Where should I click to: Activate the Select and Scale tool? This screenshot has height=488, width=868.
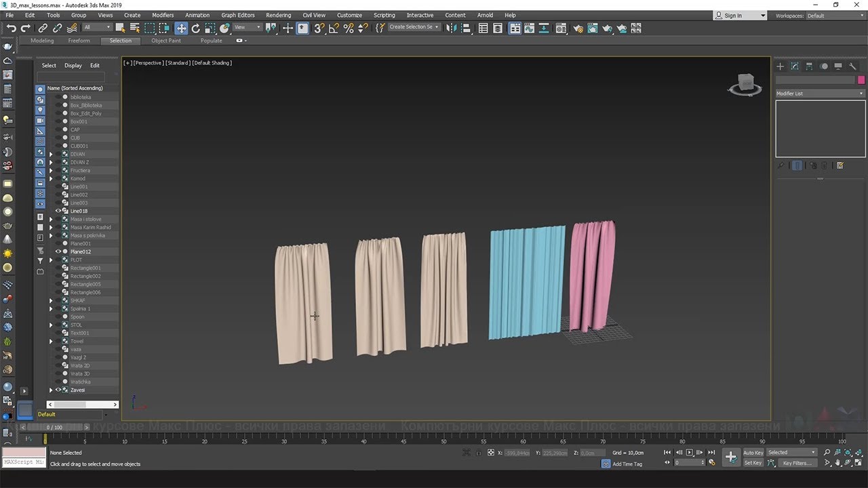pos(210,28)
